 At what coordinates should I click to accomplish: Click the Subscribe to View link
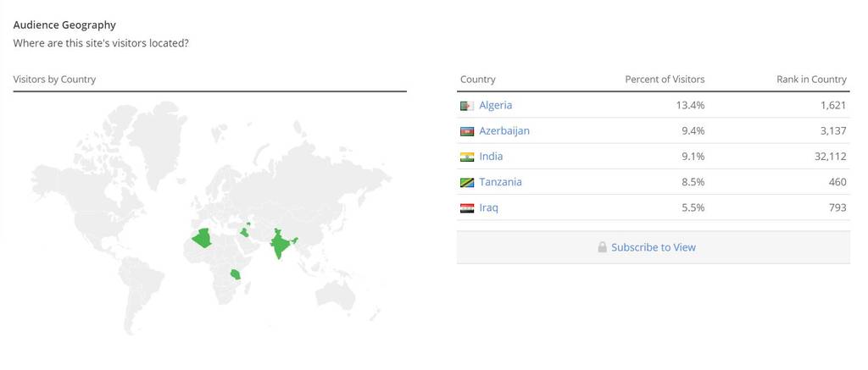(x=654, y=247)
